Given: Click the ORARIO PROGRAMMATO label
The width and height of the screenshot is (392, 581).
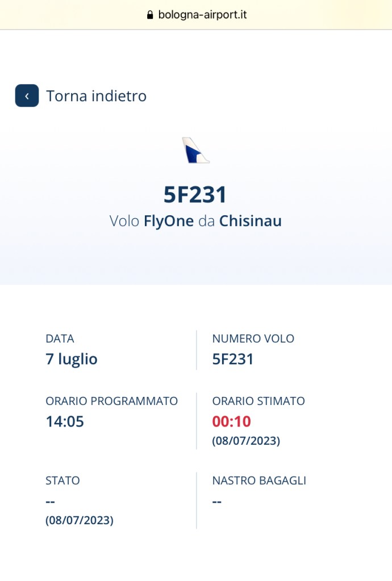Looking at the screenshot, I should 111,401.
